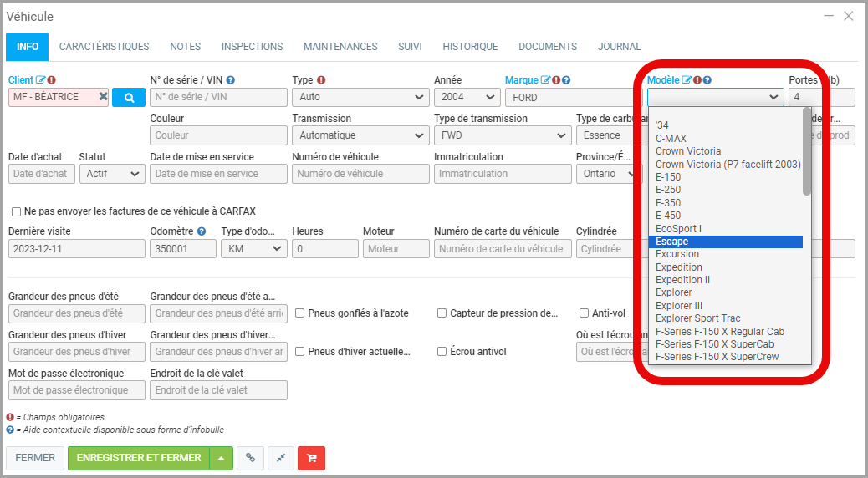Clear the MF - BÉATRICE client with the X

[103, 97]
